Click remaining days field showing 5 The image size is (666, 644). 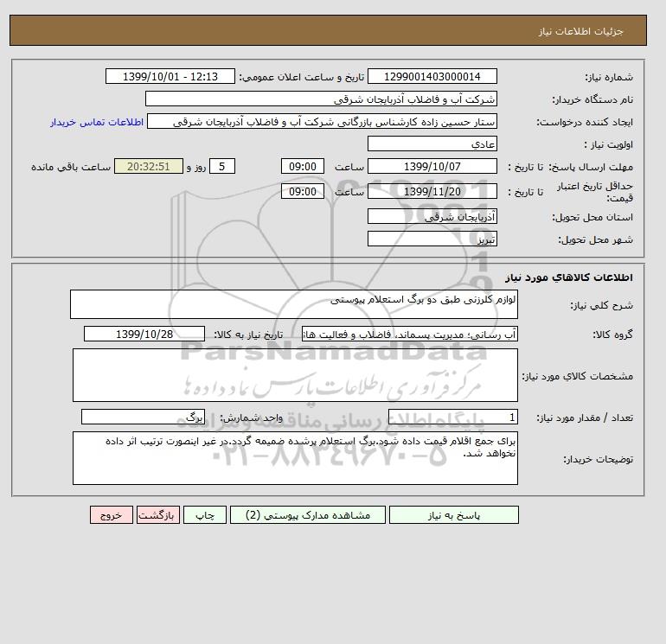coord(221,167)
